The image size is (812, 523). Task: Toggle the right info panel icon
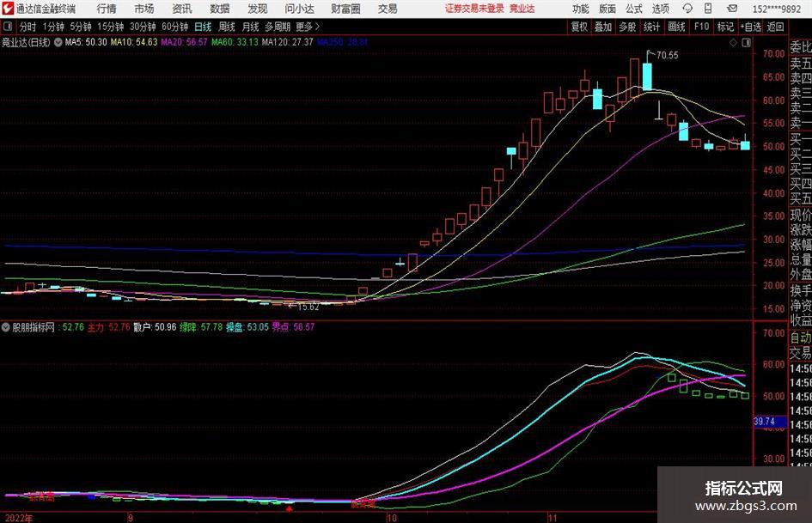click(x=746, y=43)
